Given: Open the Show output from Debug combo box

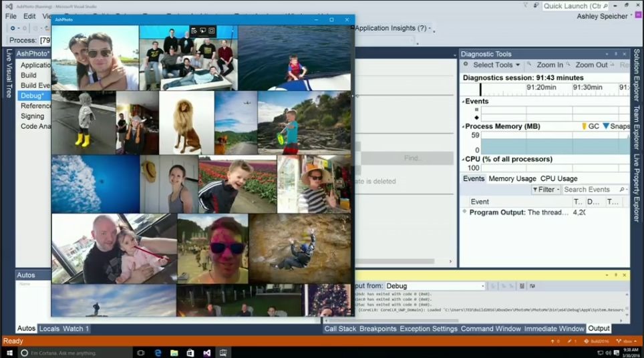Looking at the screenshot, I should click(434, 286).
